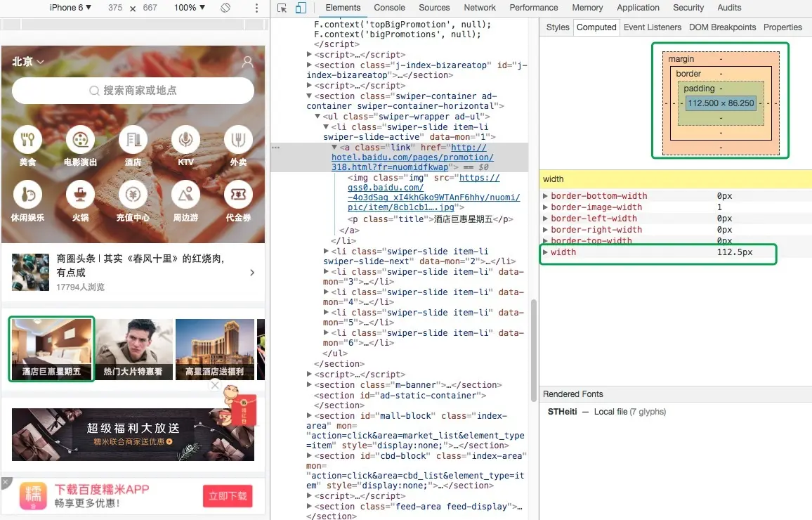This screenshot has width=812, height=520.
Task: Click the computed styles width filter field
Action: 675,178
